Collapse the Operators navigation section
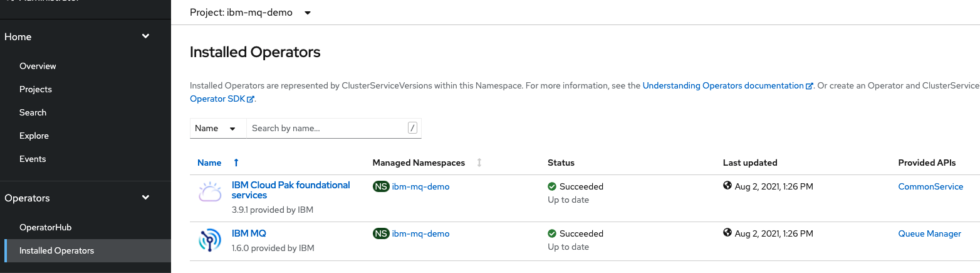Image resolution: width=980 pixels, height=273 pixels. pyautogui.click(x=145, y=198)
